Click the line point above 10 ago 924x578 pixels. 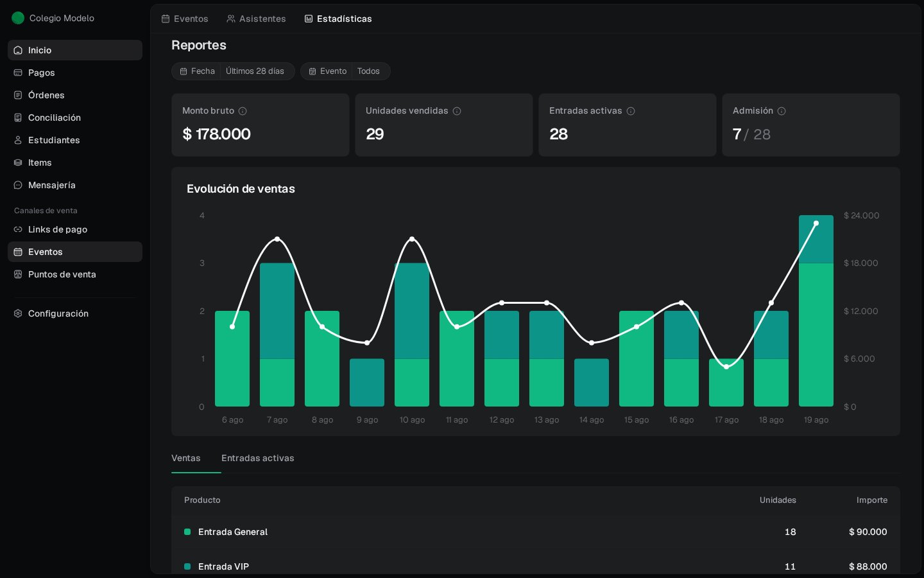[412, 239]
